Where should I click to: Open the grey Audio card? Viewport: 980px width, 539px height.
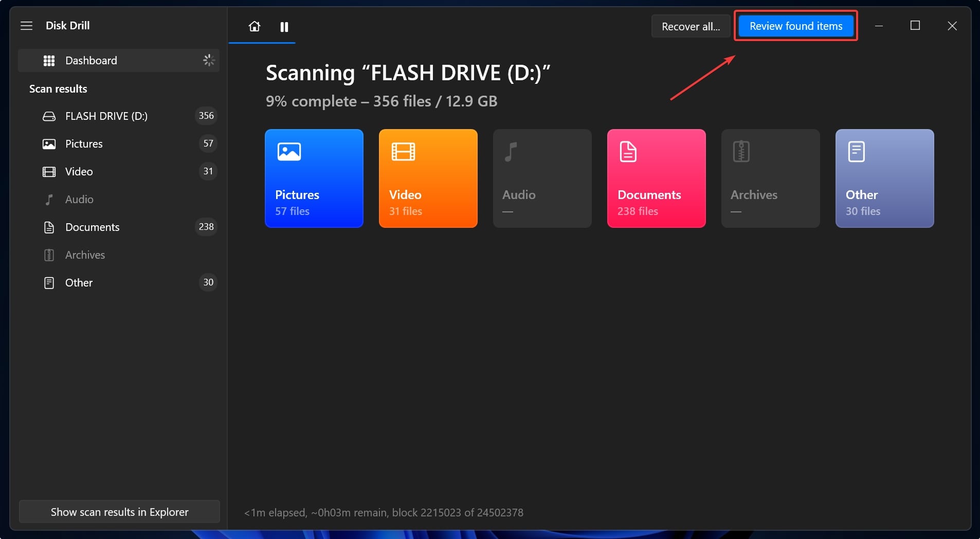click(x=542, y=178)
